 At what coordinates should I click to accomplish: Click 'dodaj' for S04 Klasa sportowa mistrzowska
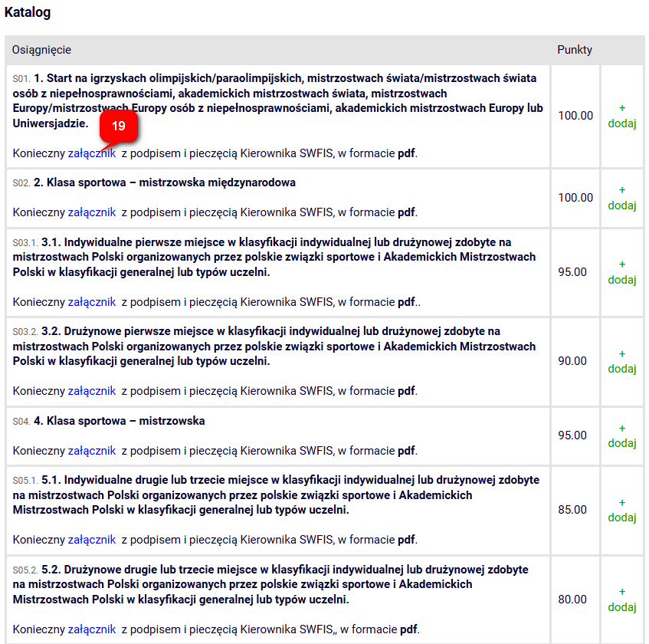(x=621, y=436)
